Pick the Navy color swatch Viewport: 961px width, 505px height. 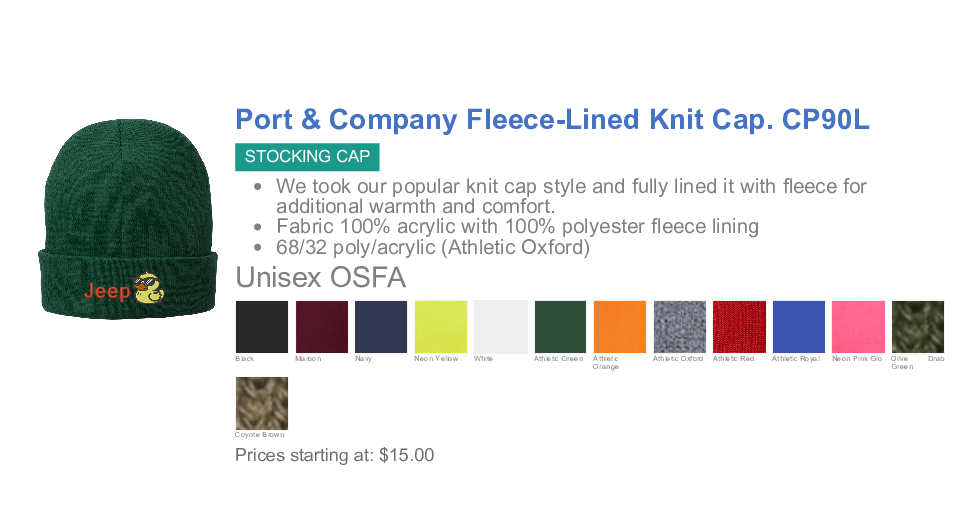point(381,327)
